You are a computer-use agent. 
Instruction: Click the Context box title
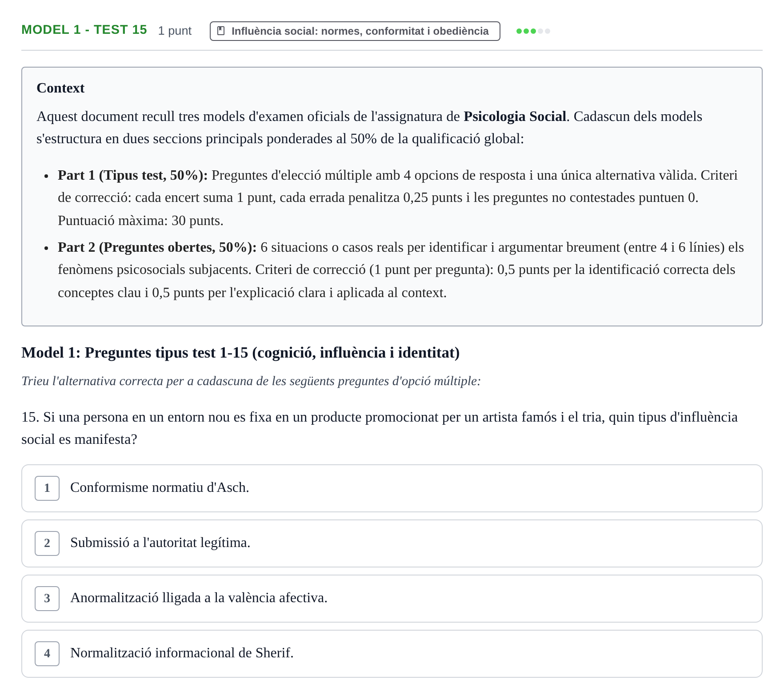[60, 88]
